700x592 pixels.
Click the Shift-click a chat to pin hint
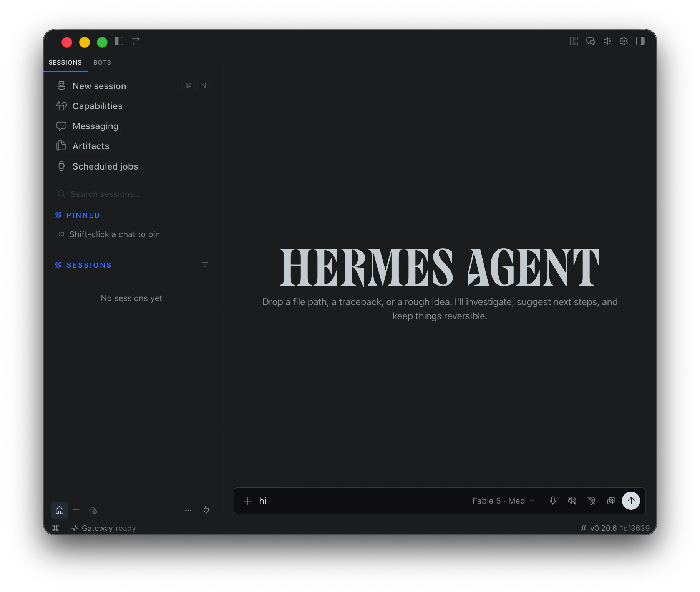tap(114, 234)
